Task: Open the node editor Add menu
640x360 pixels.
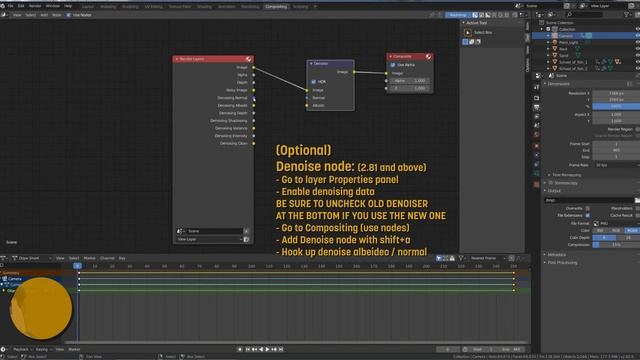Action: coord(44,15)
